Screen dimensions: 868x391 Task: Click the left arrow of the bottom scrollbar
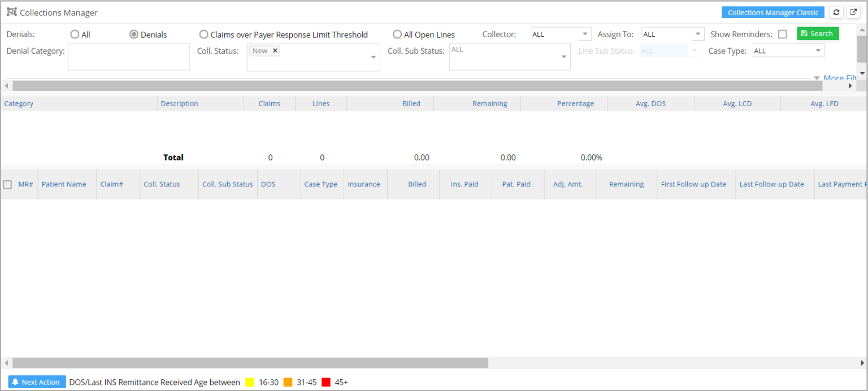click(6, 363)
